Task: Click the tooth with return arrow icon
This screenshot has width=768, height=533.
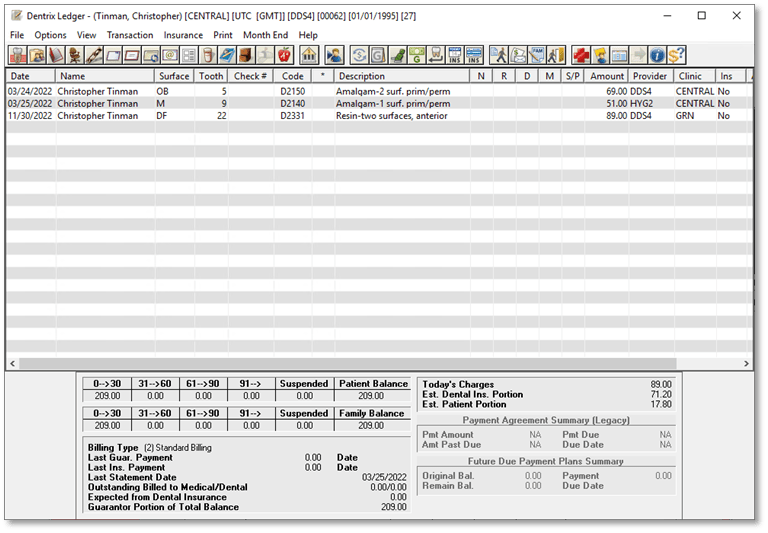Action: click(x=435, y=55)
